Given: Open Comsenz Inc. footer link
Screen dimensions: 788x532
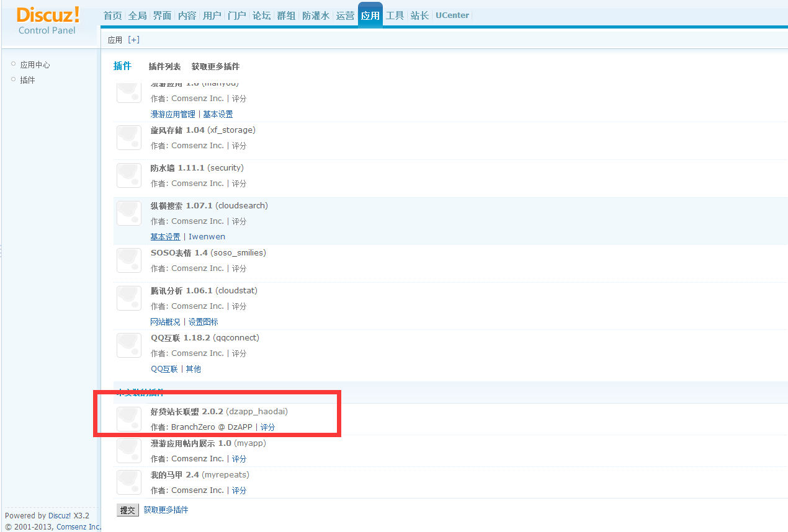Looking at the screenshot, I should (79, 527).
